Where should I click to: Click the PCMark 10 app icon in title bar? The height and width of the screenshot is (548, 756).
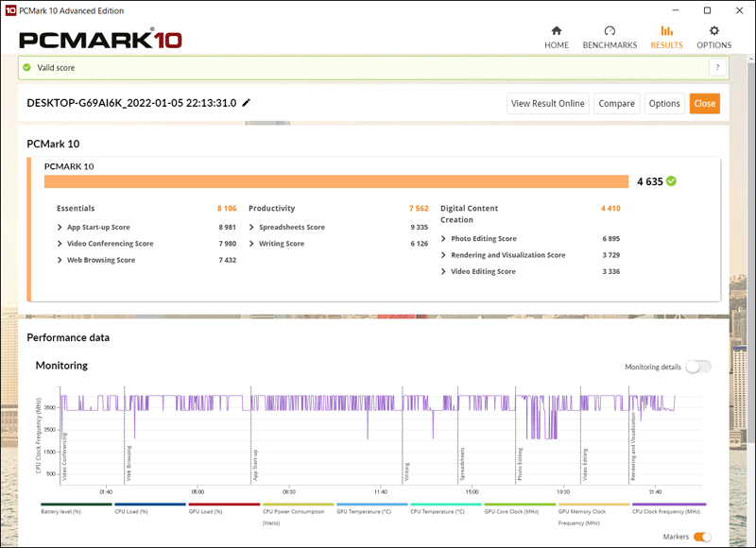[x=10, y=10]
